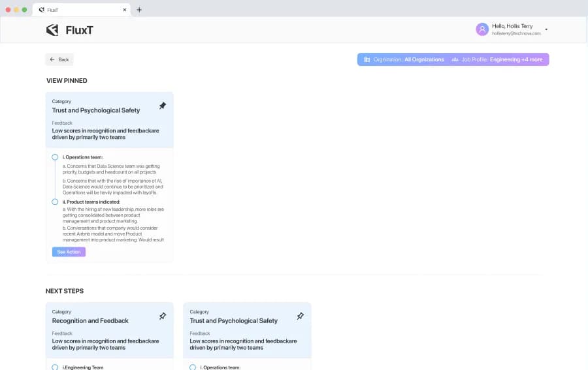
Task: Go back using the Back button
Action: pos(59,59)
